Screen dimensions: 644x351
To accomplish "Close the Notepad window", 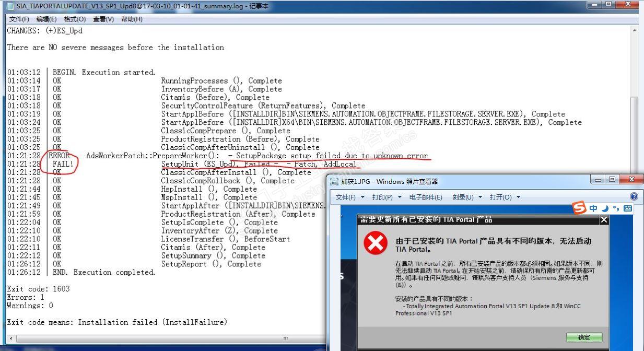I will (627, 4).
